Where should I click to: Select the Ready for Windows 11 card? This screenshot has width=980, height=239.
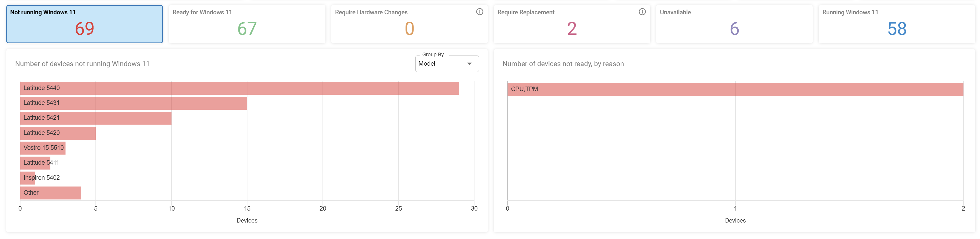(x=247, y=24)
